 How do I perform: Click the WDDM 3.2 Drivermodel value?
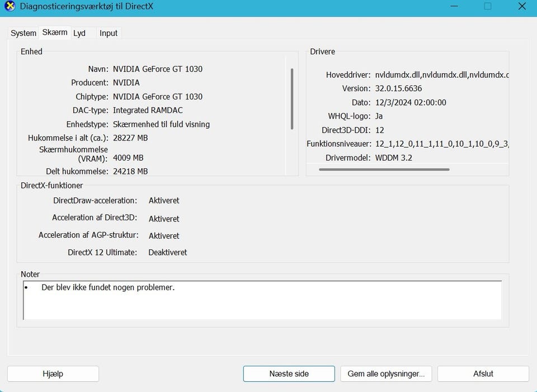click(x=394, y=158)
